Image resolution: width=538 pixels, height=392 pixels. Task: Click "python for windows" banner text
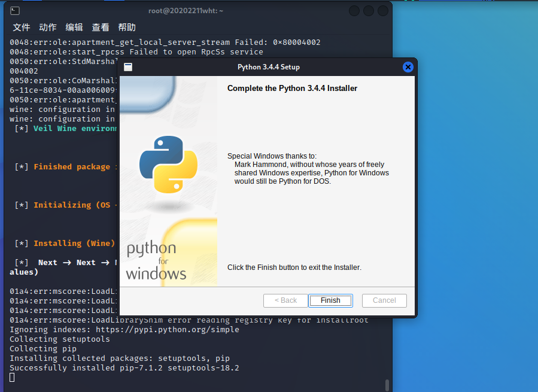156,261
